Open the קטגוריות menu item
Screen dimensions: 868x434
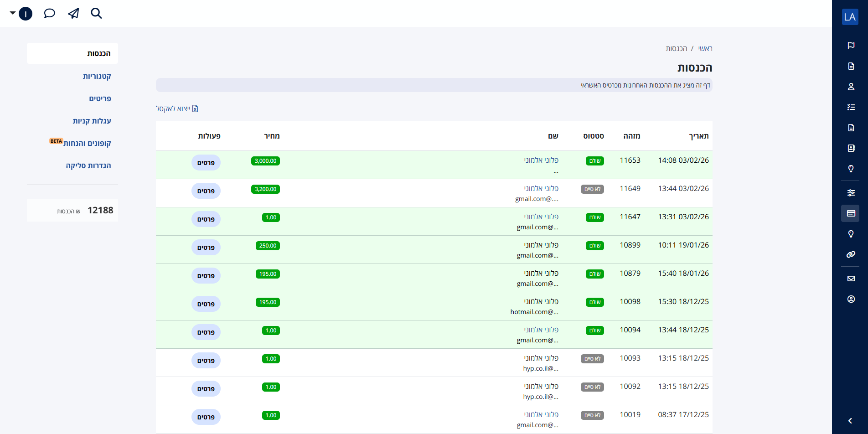coord(97,76)
